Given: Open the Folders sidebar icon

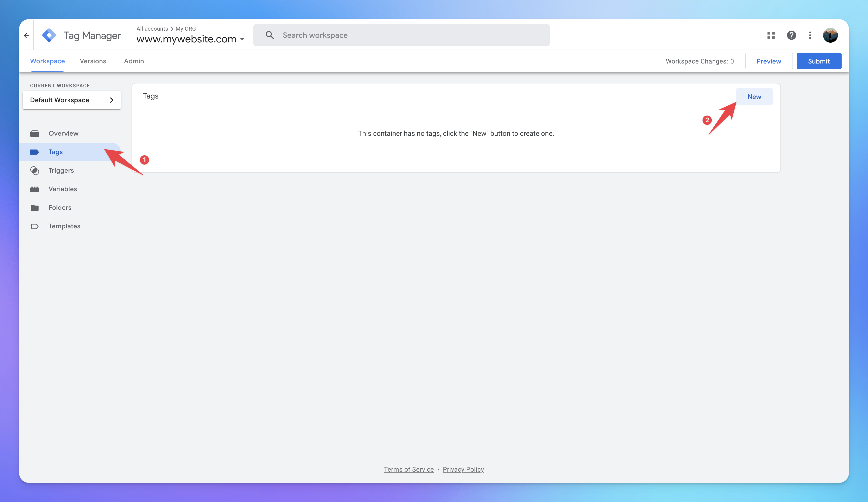Looking at the screenshot, I should [x=35, y=208].
